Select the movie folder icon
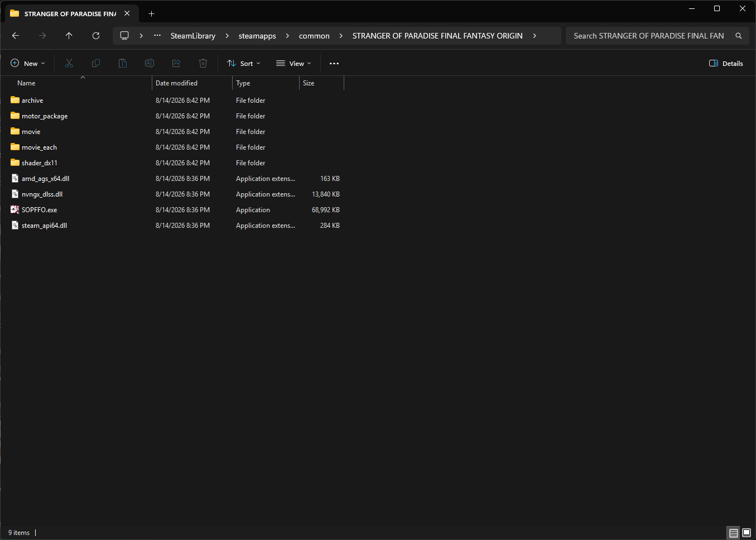The height and width of the screenshot is (540, 756). coord(15,132)
